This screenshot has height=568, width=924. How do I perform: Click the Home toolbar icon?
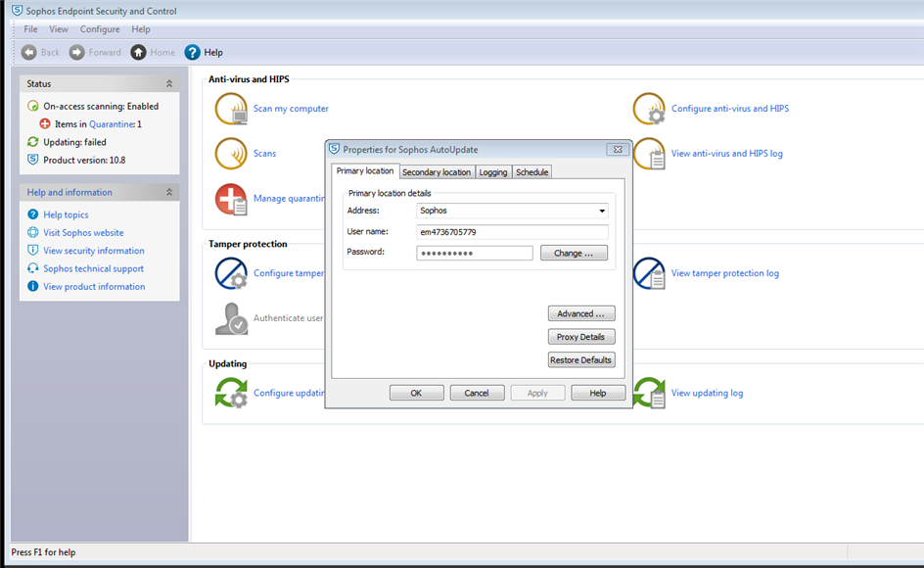point(138,53)
